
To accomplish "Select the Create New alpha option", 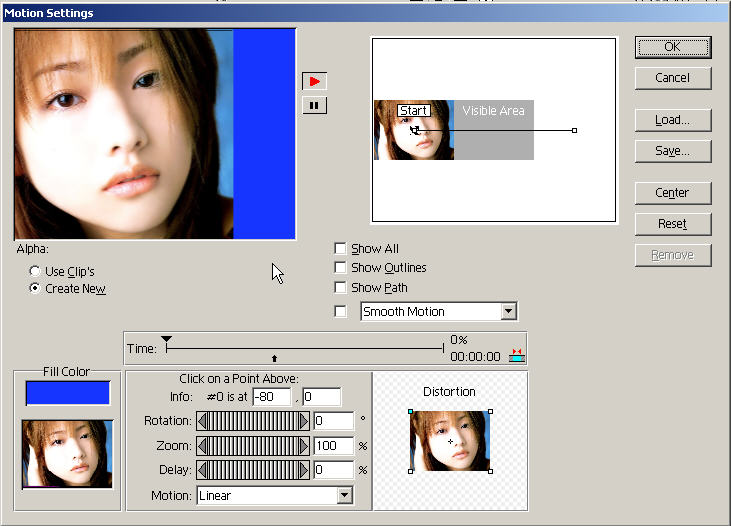I will (x=34, y=288).
